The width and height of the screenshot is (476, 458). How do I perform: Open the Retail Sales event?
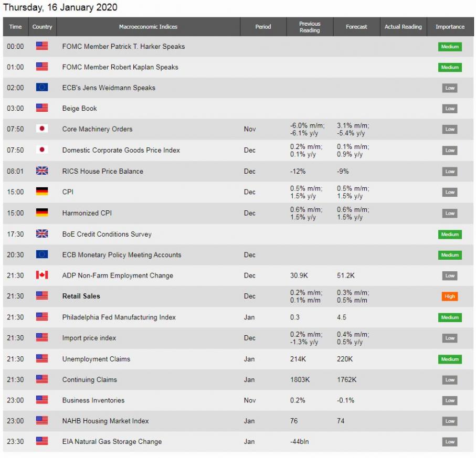81,296
